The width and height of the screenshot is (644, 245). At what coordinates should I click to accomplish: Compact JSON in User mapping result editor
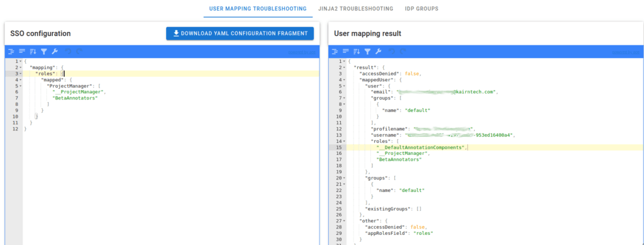pyautogui.click(x=346, y=52)
